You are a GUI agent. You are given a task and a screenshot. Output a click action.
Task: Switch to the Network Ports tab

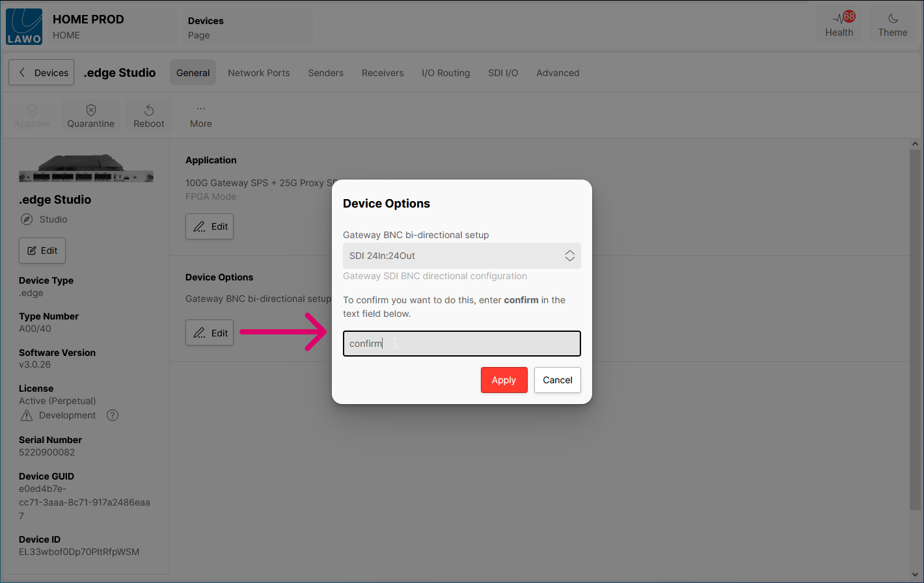tap(258, 73)
